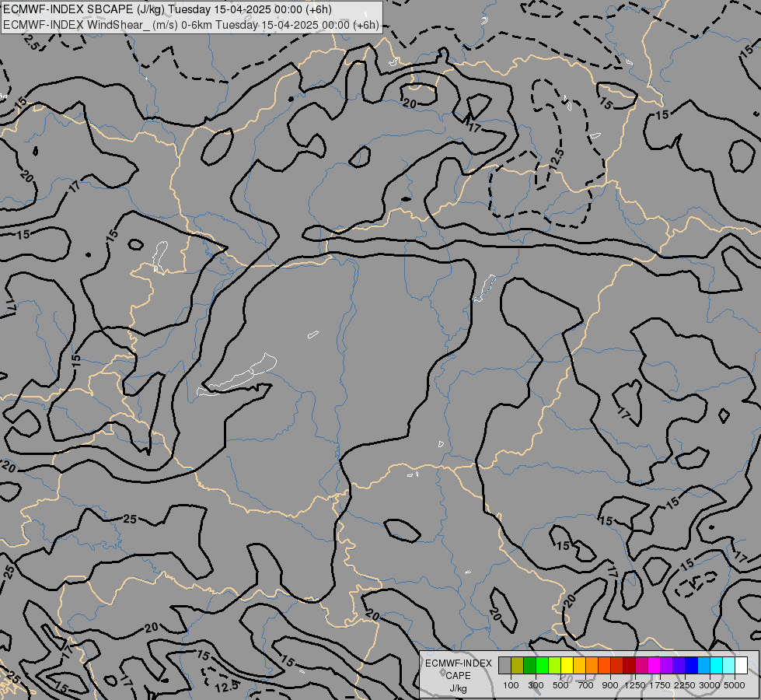
Task: Click the legend's ECMWF-INDEX title text
Action: click(458, 663)
